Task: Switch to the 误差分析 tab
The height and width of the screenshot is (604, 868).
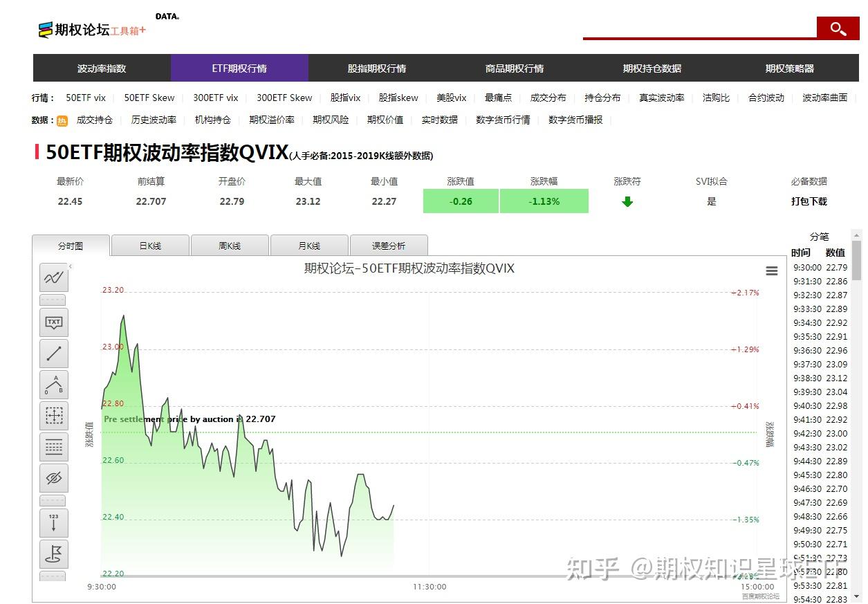Action: point(389,245)
